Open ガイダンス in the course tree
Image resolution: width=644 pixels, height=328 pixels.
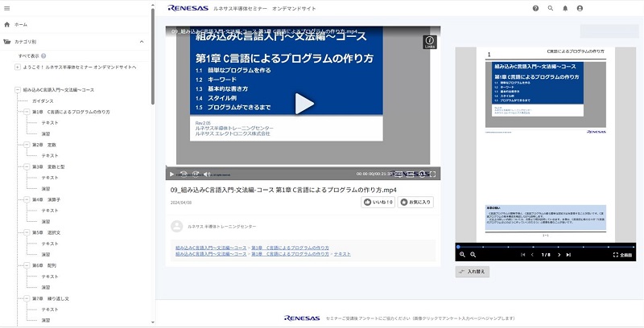coord(43,100)
